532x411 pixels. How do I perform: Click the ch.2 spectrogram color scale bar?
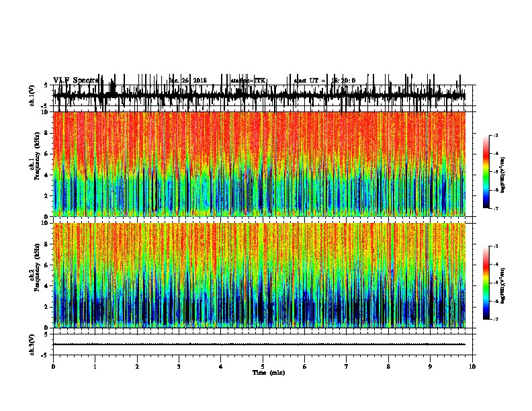click(x=486, y=283)
